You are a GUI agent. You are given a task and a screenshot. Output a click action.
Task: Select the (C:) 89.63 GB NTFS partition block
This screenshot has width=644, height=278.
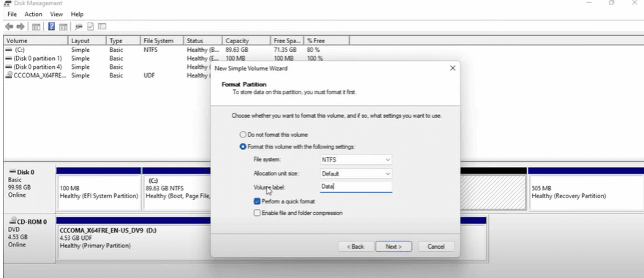177,192
